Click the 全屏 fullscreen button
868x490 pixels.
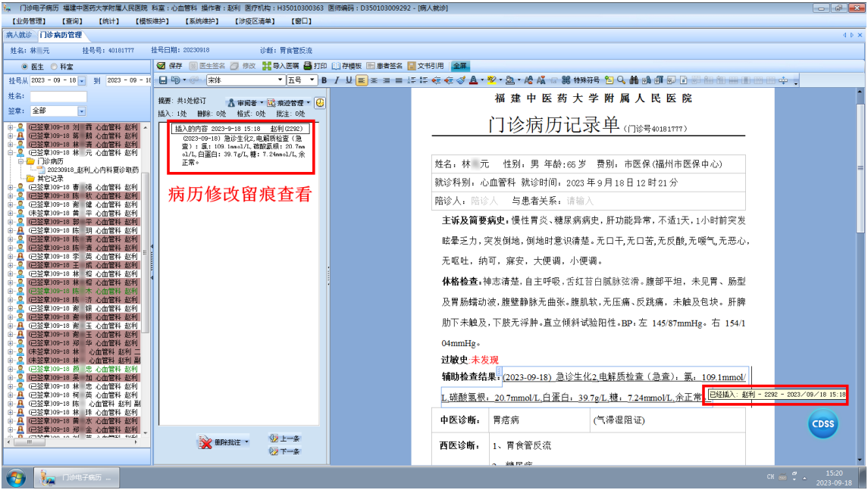460,66
